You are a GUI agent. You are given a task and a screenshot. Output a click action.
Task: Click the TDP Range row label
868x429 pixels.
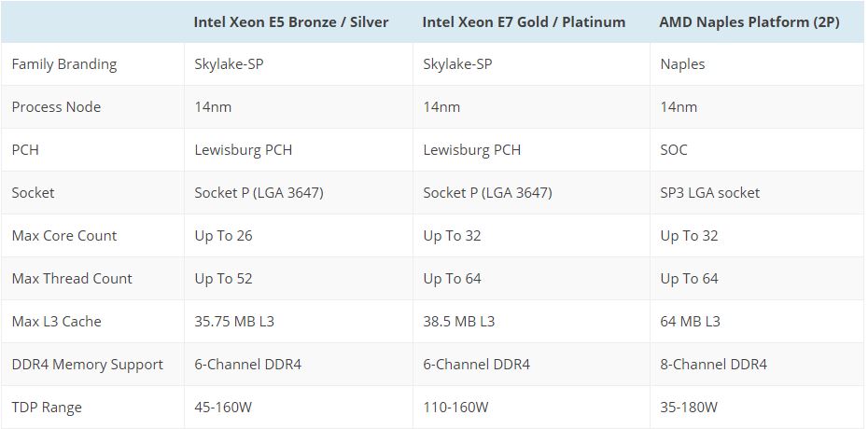point(47,408)
